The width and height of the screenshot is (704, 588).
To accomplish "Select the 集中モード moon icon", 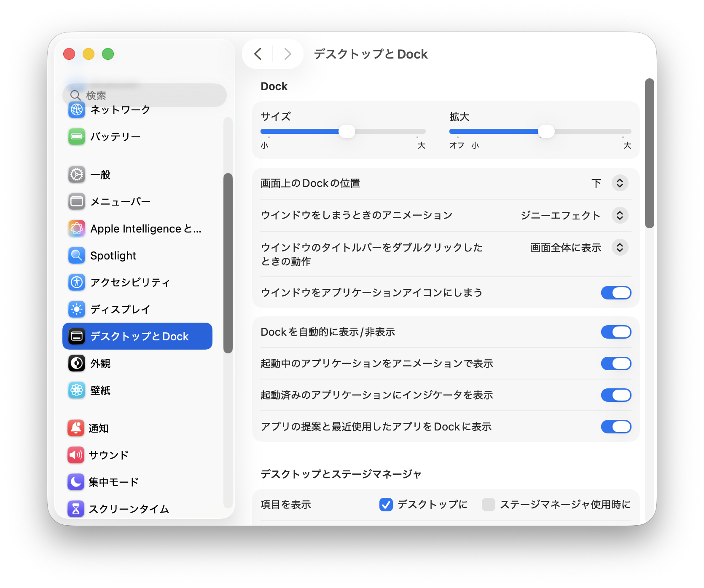I will [76, 482].
